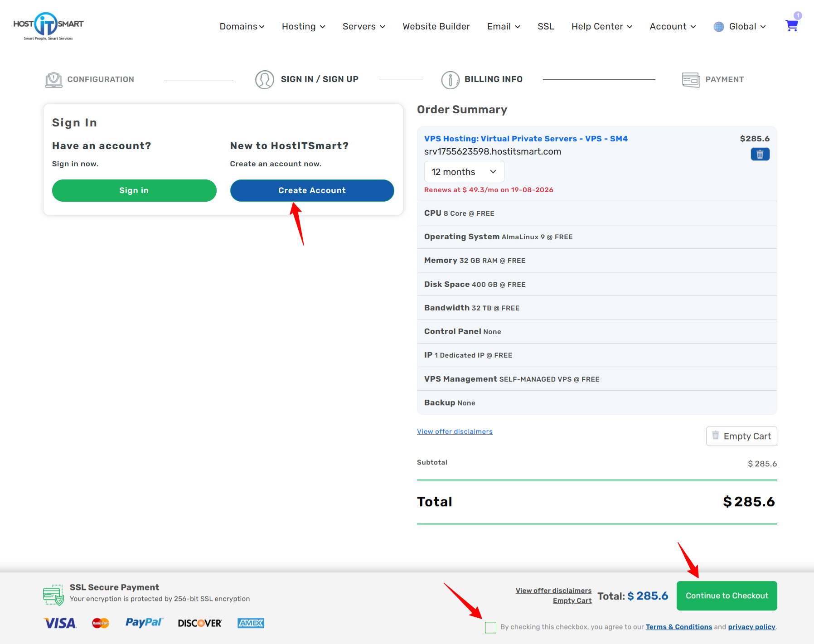
Task: Open the privacy policy link
Action: (751, 627)
